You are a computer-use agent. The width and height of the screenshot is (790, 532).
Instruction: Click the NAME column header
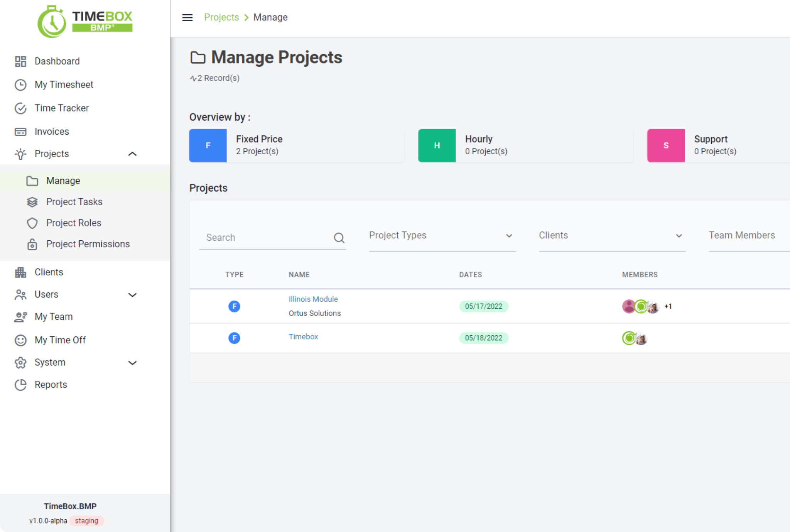[x=299, y=275]
